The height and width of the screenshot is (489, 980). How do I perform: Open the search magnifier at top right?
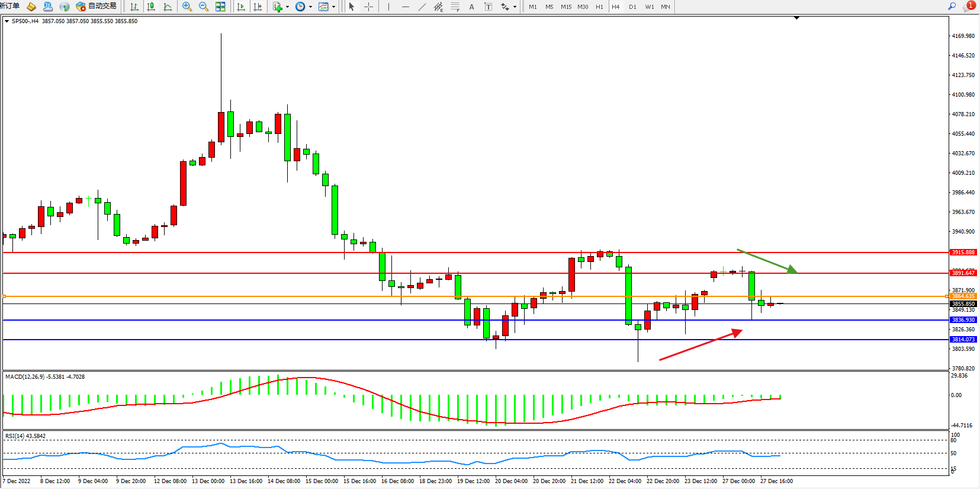tap(952, 7)
